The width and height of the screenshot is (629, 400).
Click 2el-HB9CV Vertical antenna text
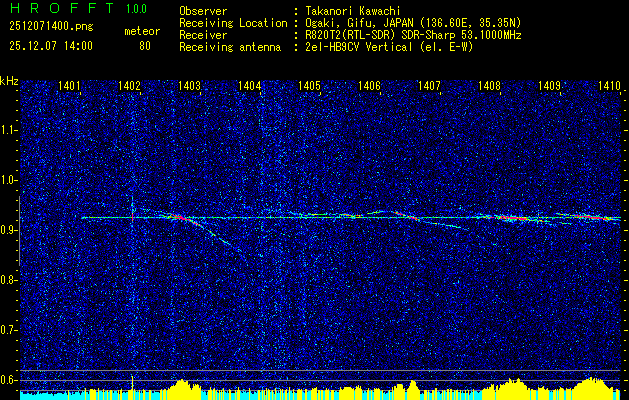point(389,47)
